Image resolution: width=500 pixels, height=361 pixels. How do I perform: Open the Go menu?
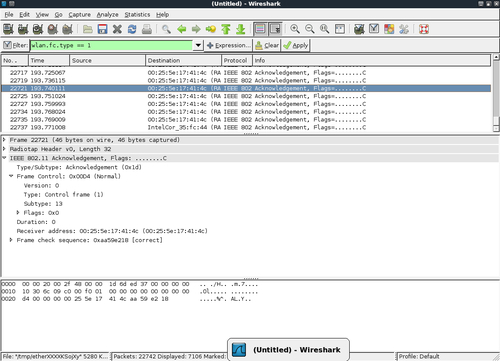click(x=59, y=15)
